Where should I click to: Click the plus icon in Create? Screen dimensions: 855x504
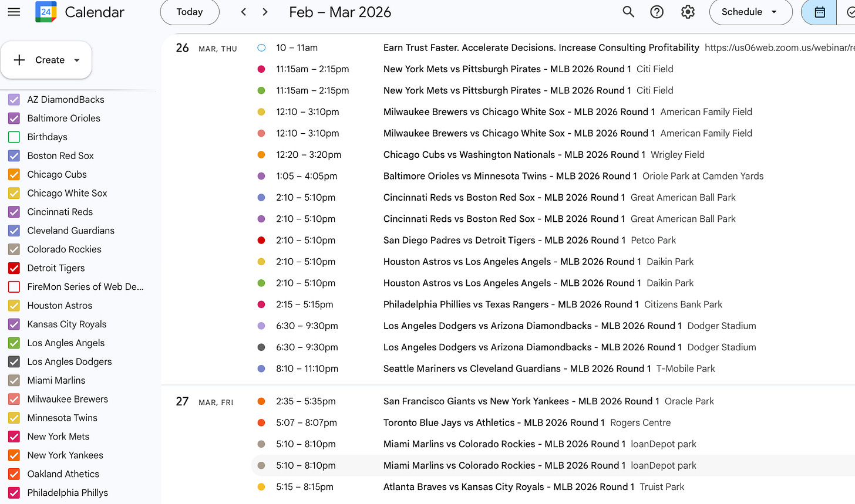[x=19, y=60]
